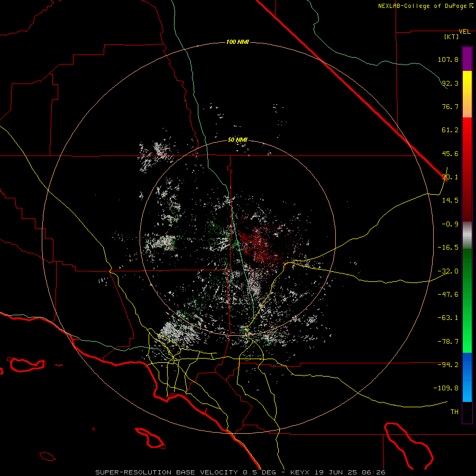Screen dimensions: 476x476
Task: Click the 107.8 velocity scale value
Action: (448, 59)
